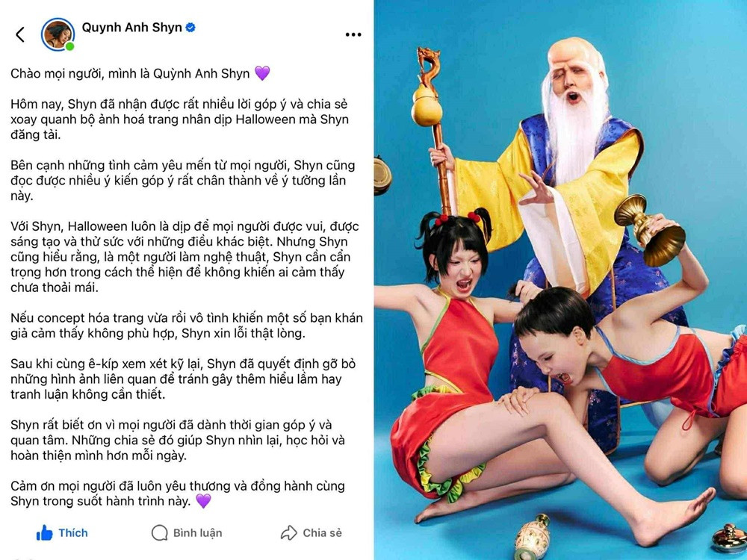Viewport: 747px width, 560px height.
Task: Go back using the left arrow
Action: pyautogui.click(x=20, y=34)
